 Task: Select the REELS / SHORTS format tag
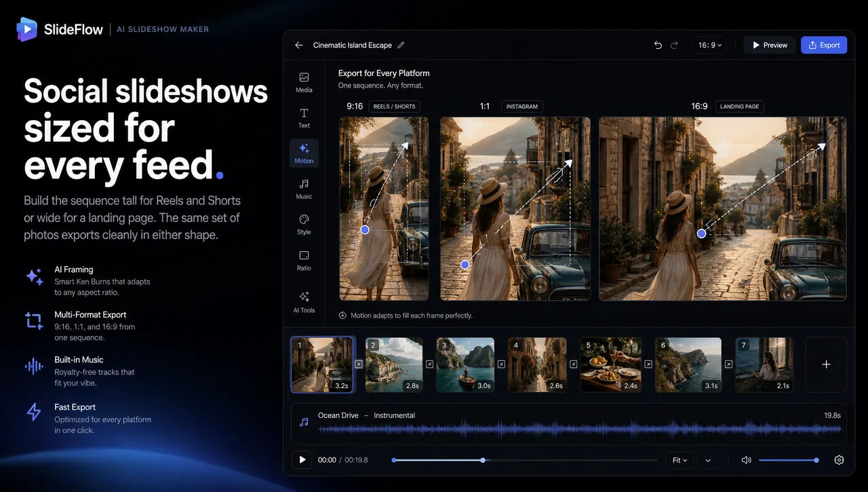pyautogui.click(x=395, y=107)
